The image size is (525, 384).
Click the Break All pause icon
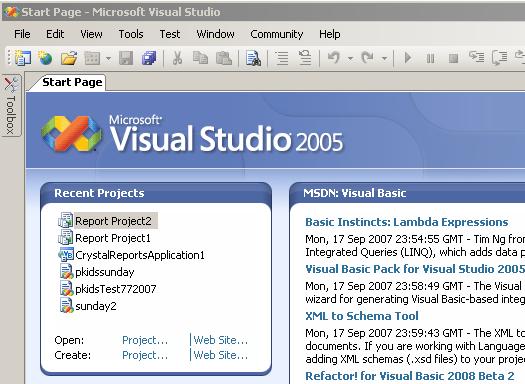coord(431,59)
